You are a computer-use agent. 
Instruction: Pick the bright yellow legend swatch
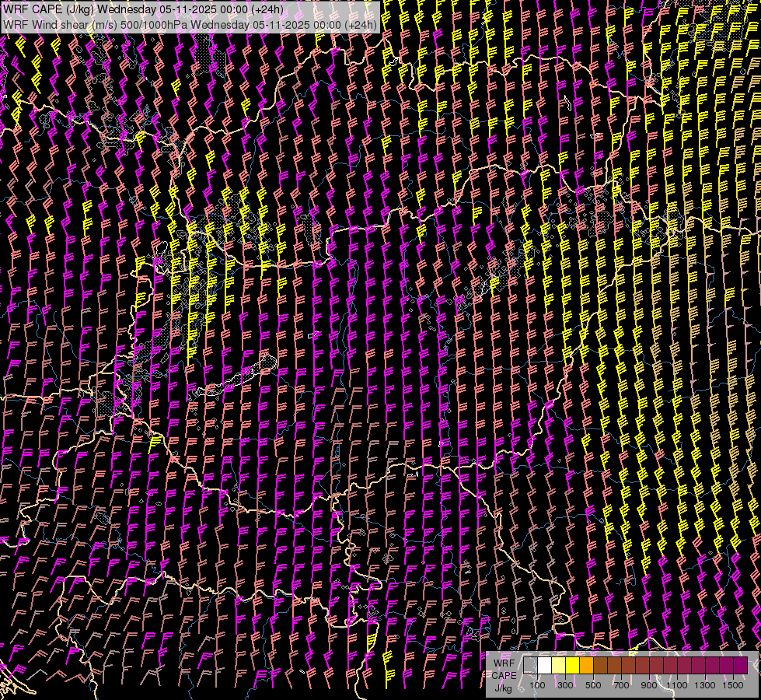coord(572,666)
